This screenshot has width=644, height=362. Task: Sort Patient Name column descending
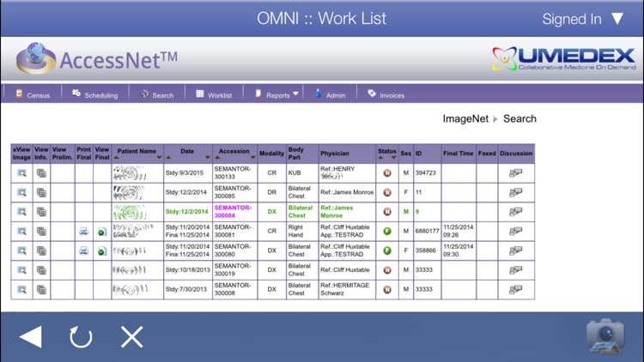pos(159,158)
